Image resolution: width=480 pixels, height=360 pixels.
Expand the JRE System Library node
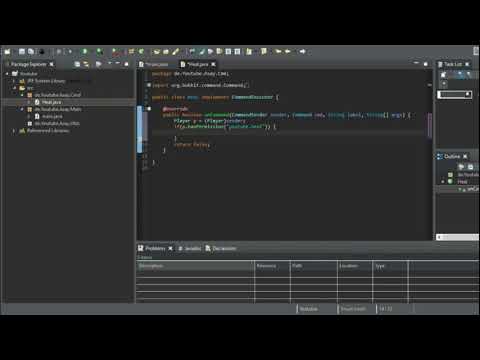click(x=14, y=81)
